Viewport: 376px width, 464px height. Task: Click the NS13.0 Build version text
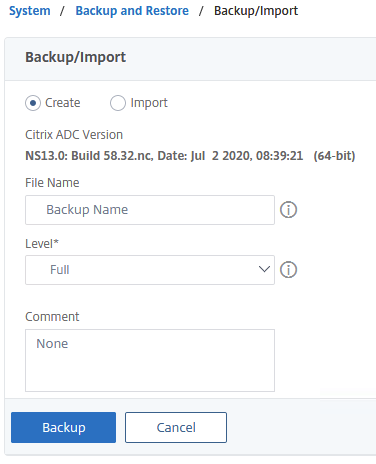[x=190, y=156]
